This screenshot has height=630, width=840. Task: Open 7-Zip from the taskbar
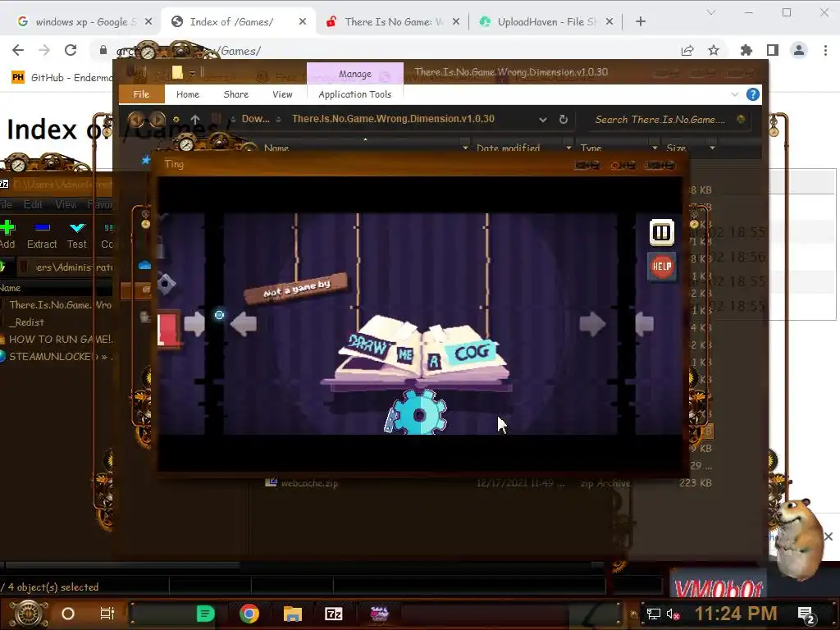(333, 614)
